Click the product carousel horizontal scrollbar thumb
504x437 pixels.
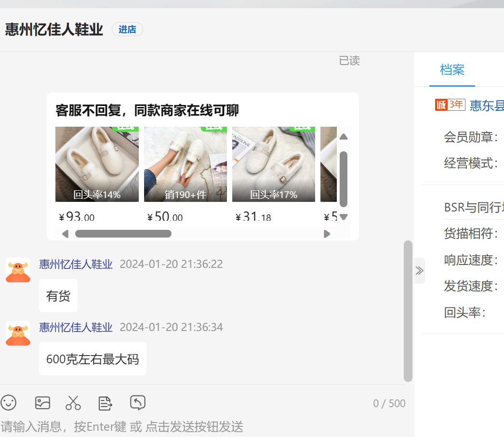(x=123, y=234)
